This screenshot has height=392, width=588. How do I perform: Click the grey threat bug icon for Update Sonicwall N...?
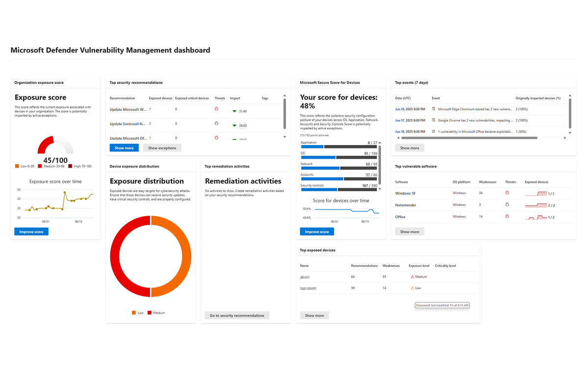[x=216, y=124]
